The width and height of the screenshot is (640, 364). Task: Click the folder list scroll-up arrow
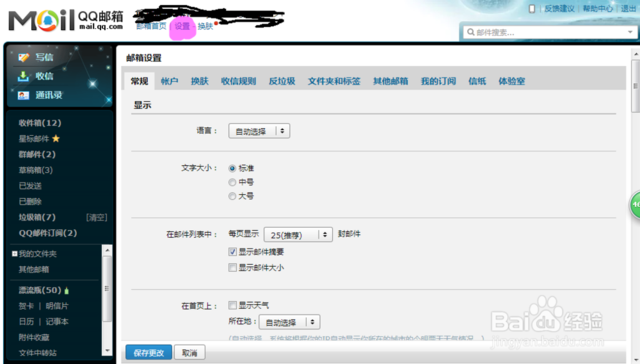click(x=107, y=250)
